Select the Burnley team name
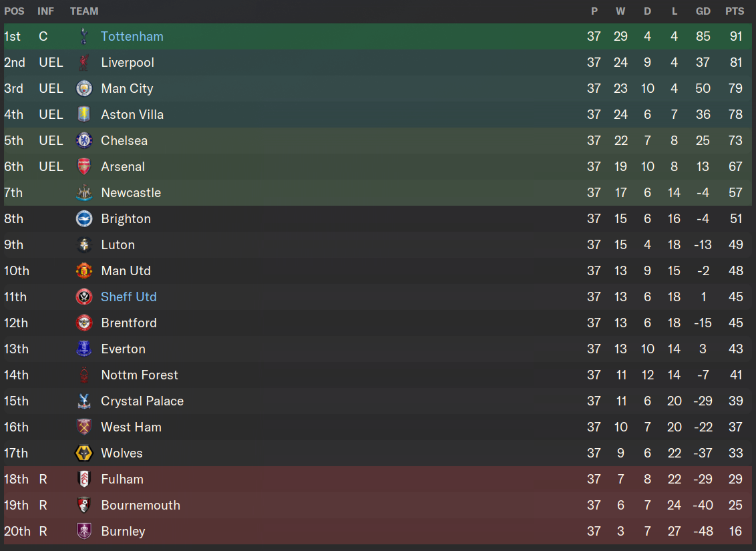This screenshot has width=756, height=551. click(x=123, y=531)
